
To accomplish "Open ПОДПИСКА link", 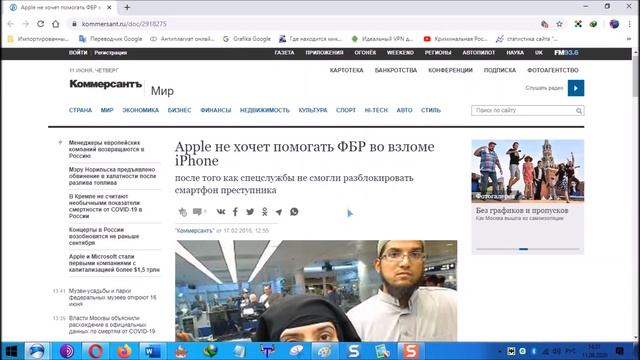I will pos(500,70).
